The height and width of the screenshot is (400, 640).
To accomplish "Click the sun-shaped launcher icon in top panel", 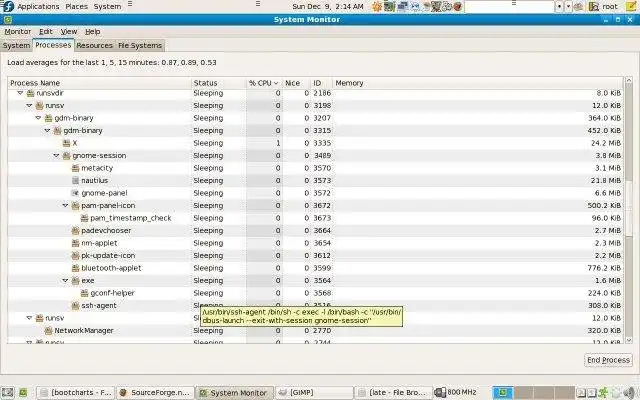I will point(377,6).
